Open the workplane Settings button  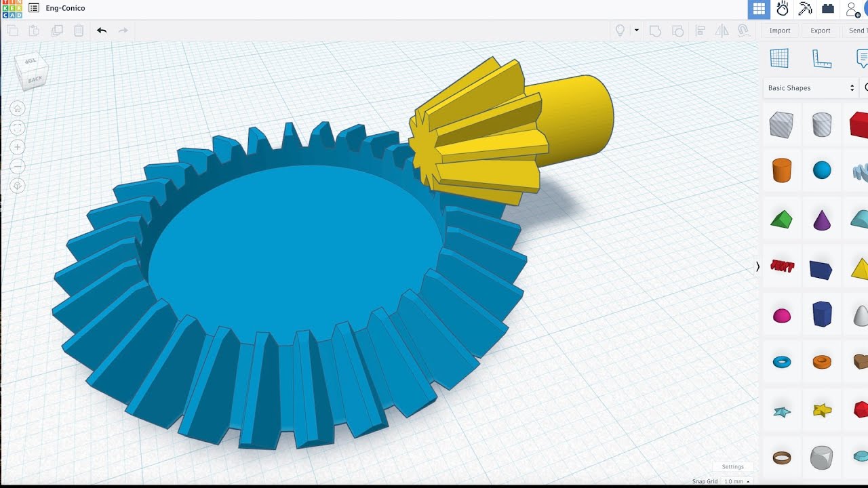732,467
